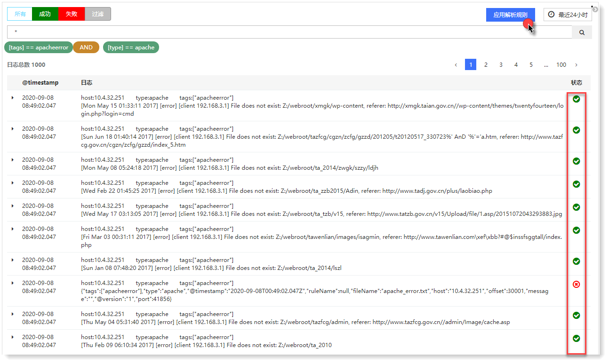Focus the log search query field
609x364 pixels.
[x=289, y=32]
